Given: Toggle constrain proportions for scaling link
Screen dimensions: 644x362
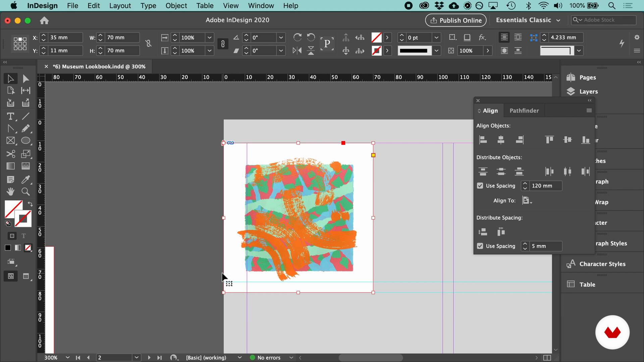Looking at the screenshot, I should [223, 44].
